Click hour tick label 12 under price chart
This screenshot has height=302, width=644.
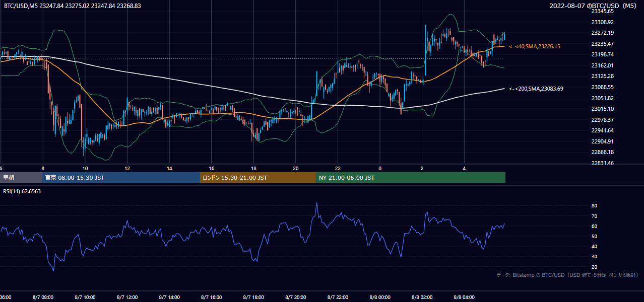point(127,168)
